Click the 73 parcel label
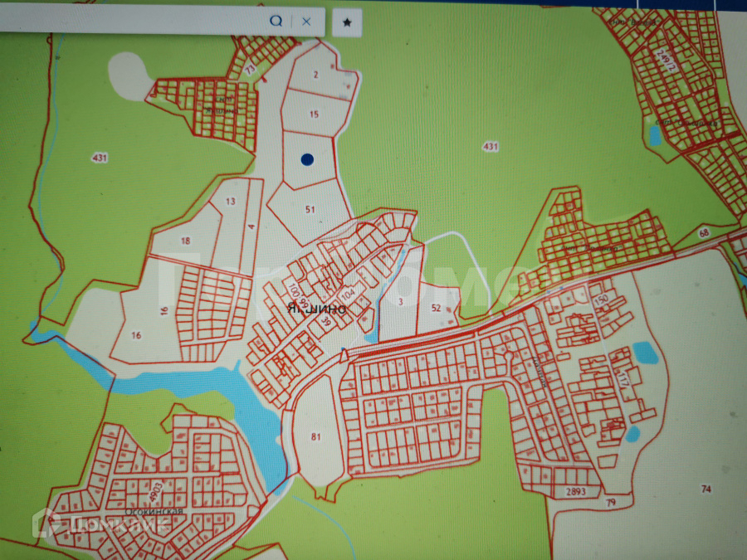Screen dimensions: 747x560 coord(250,70)
